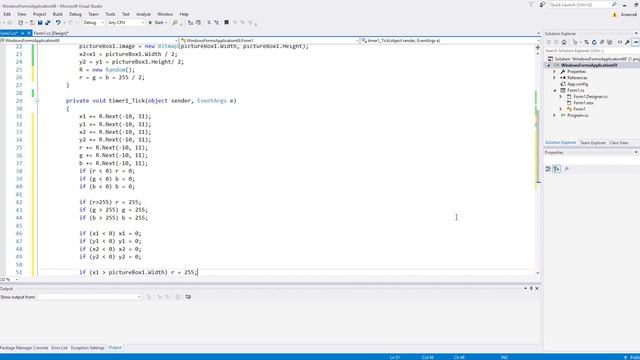640x360 pixels.
Task: Open the Help menu
Action: [184, 14]
